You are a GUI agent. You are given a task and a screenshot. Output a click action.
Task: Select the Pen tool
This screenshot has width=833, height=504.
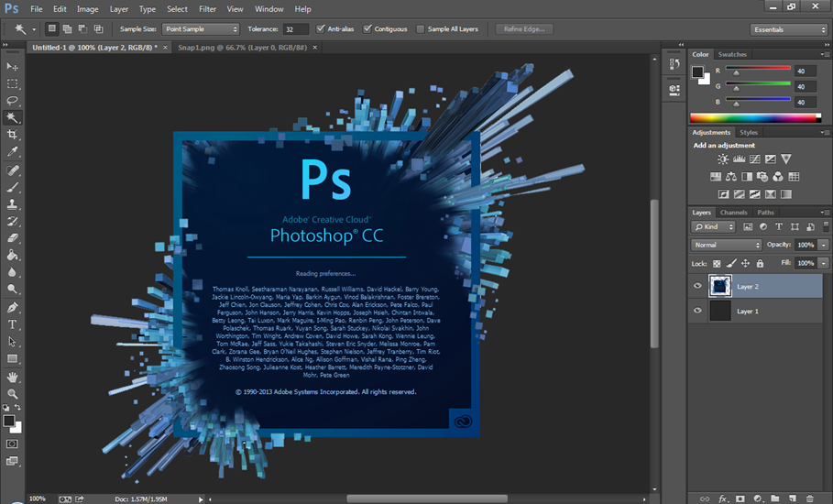click(12, 308)
